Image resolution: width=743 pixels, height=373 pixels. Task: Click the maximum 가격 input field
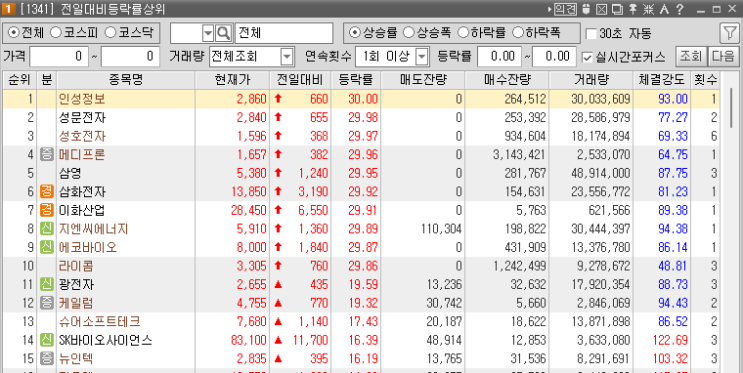130,57
